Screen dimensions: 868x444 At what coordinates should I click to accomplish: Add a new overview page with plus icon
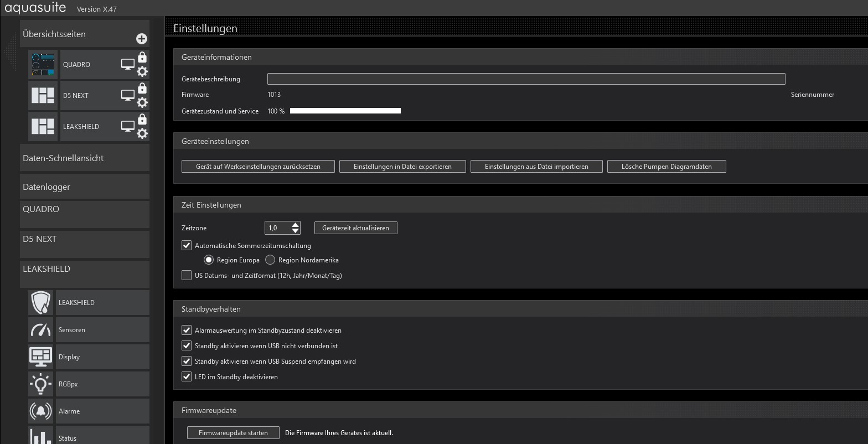click(142, 39)
